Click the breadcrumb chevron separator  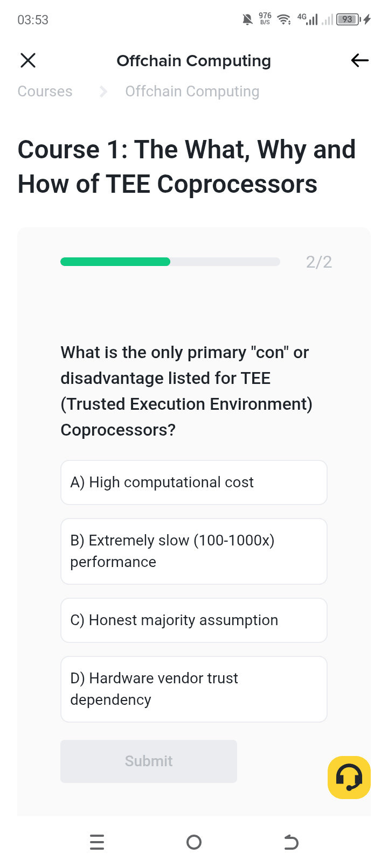(x=103, y=92)
